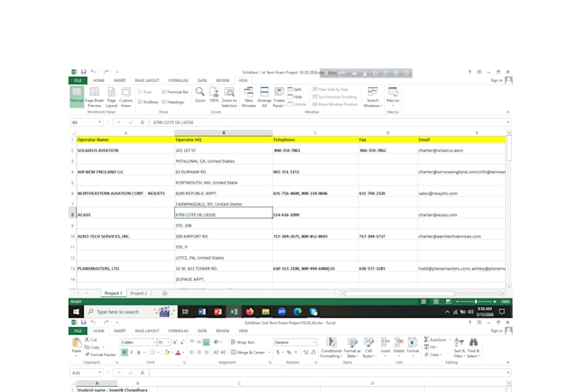Open a New Window

pyautogui.click(x=249, y=97)
